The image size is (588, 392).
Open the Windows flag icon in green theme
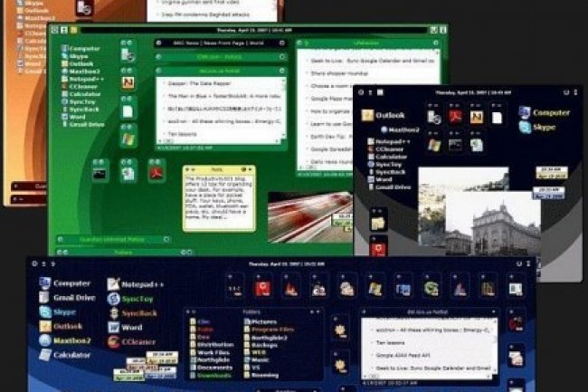coord(128,139)
